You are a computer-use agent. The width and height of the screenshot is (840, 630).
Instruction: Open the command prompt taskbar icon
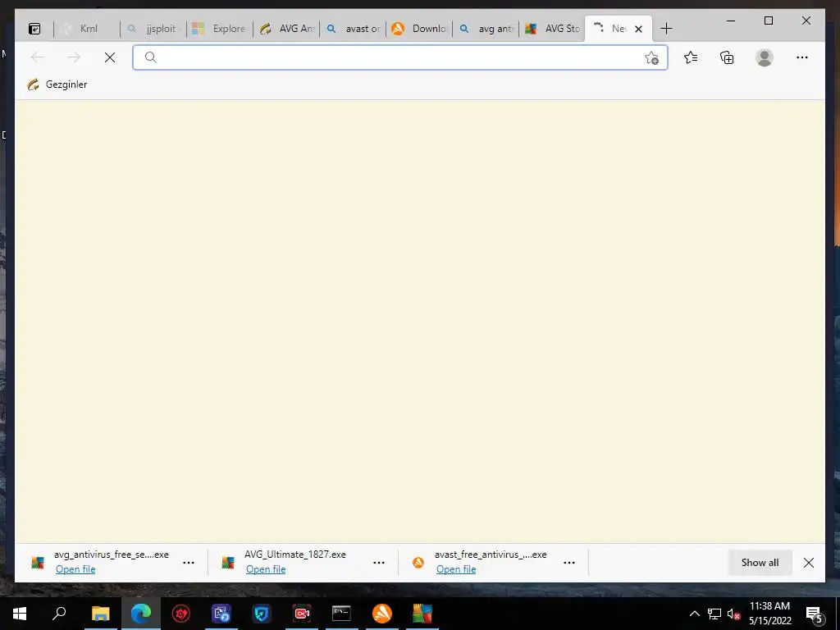[342, 614]
